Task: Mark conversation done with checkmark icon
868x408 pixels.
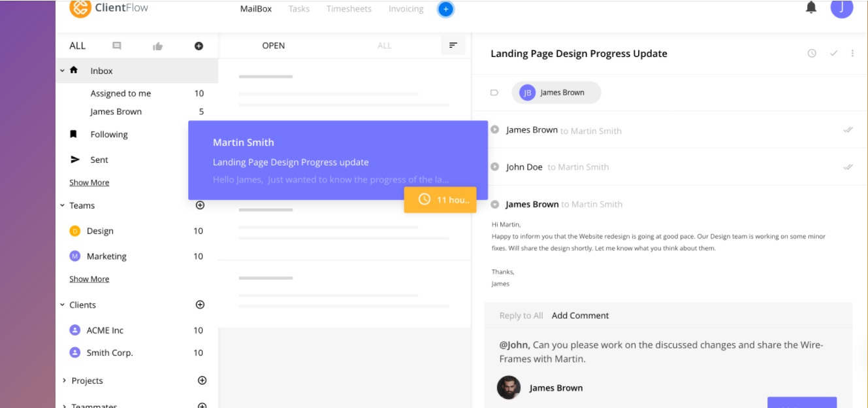Action: click(x=833, y=54)
